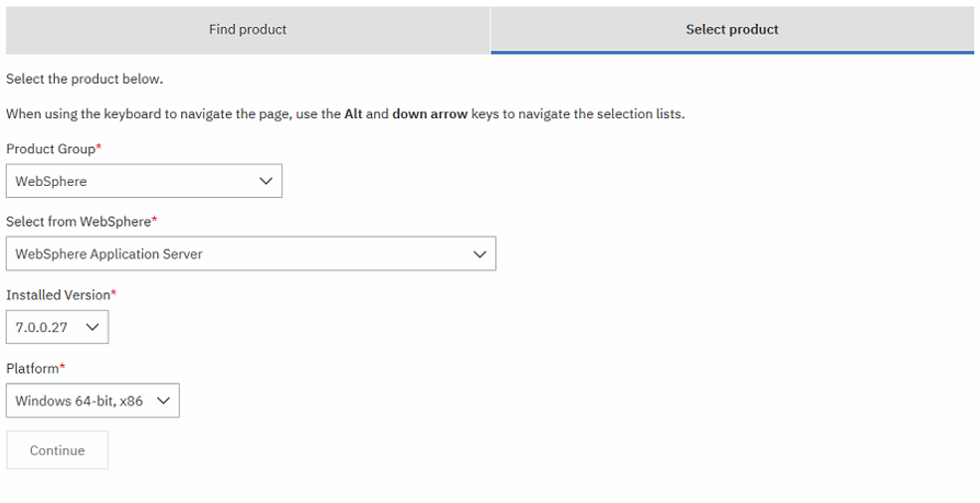Click the Windows 64-bit, x86 value
This screenshot has height=503, width=980.
(x=80, y=402)
